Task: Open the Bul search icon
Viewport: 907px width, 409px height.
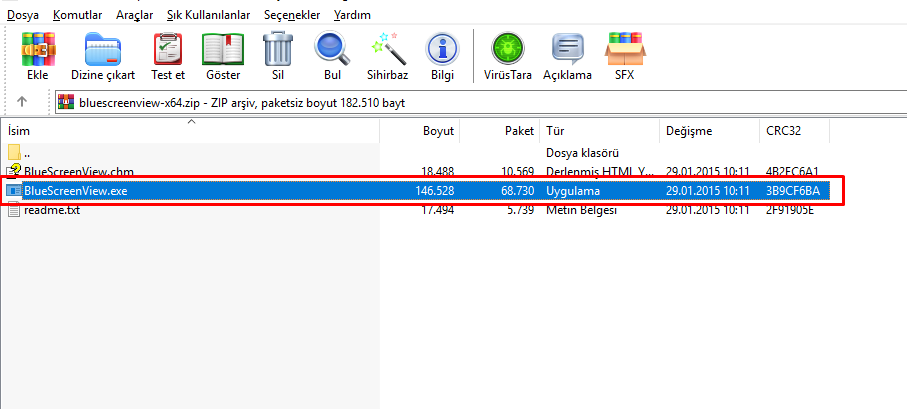Action: (333, 48)
